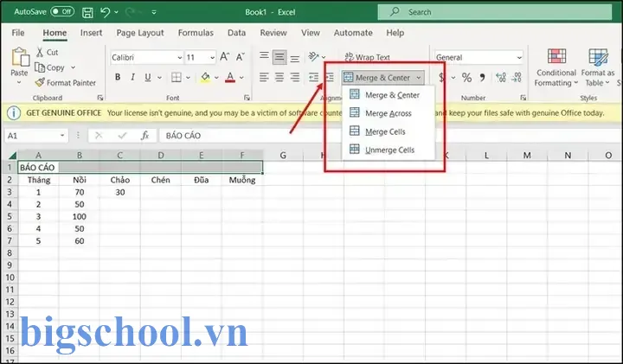Click the Increase Decimal icon
This screenshot has height=364, width=623.
(x=501, y=78)
